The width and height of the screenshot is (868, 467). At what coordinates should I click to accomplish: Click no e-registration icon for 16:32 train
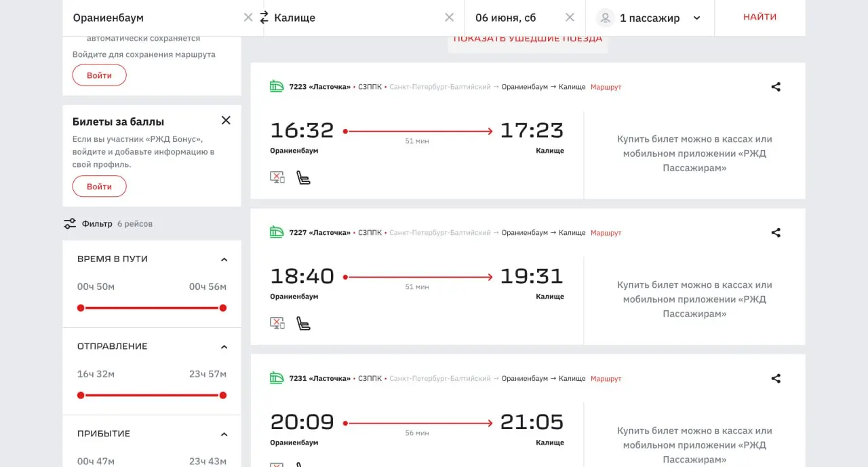point(277,178)
